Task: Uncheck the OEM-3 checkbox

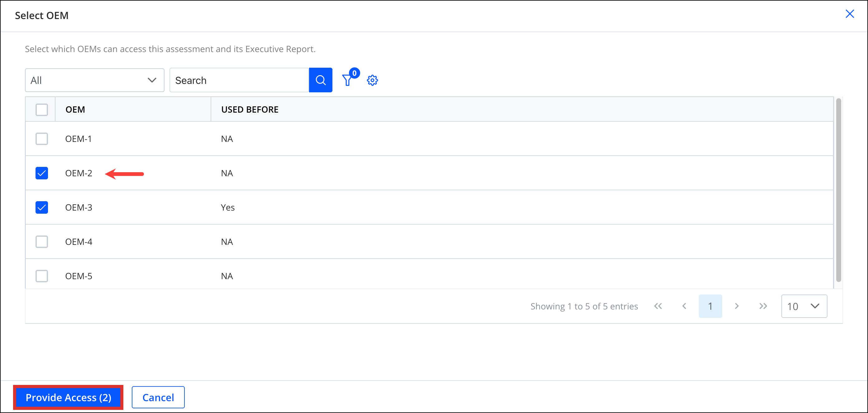Action: coord(42,207)
